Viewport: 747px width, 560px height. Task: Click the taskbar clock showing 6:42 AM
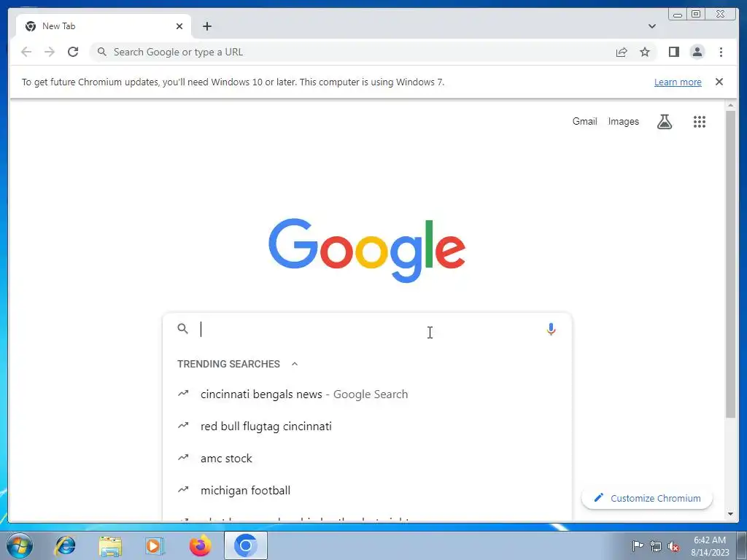710,545
